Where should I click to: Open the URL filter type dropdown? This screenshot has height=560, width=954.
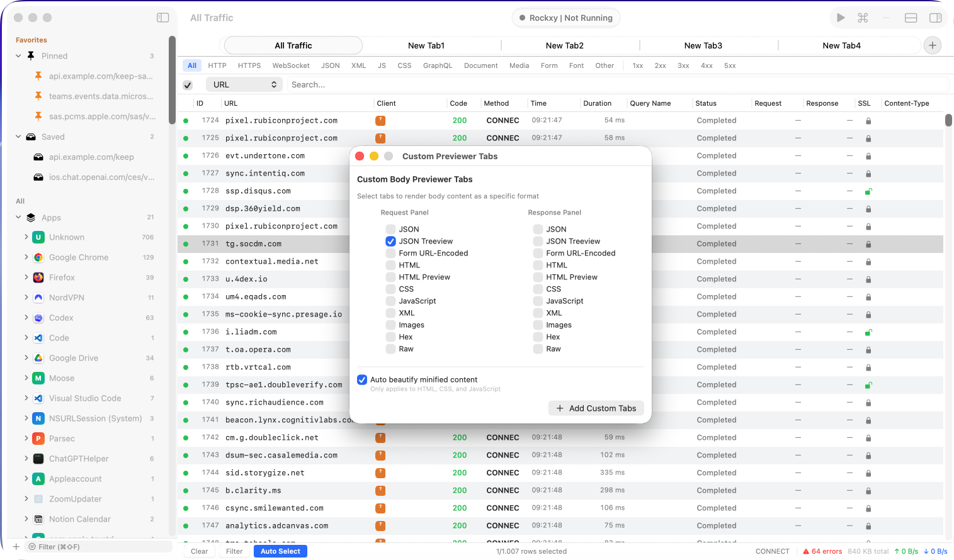point(245,84)
